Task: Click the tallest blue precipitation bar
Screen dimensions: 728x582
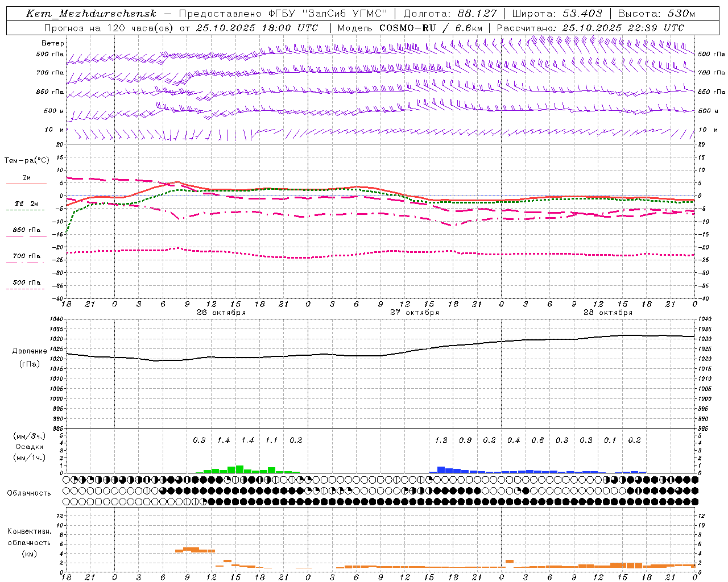Action: 441,470
